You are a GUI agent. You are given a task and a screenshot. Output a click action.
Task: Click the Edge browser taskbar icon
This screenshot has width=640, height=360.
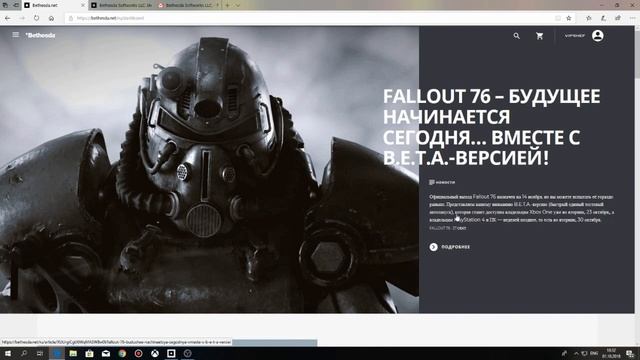57,353
